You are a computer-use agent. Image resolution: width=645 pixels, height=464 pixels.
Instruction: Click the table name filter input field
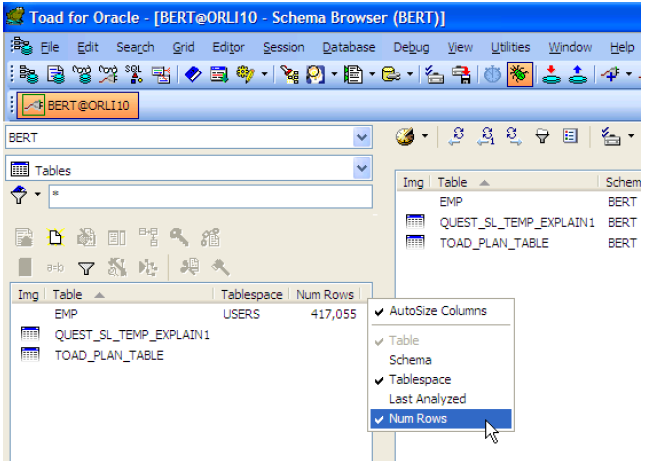211,197
